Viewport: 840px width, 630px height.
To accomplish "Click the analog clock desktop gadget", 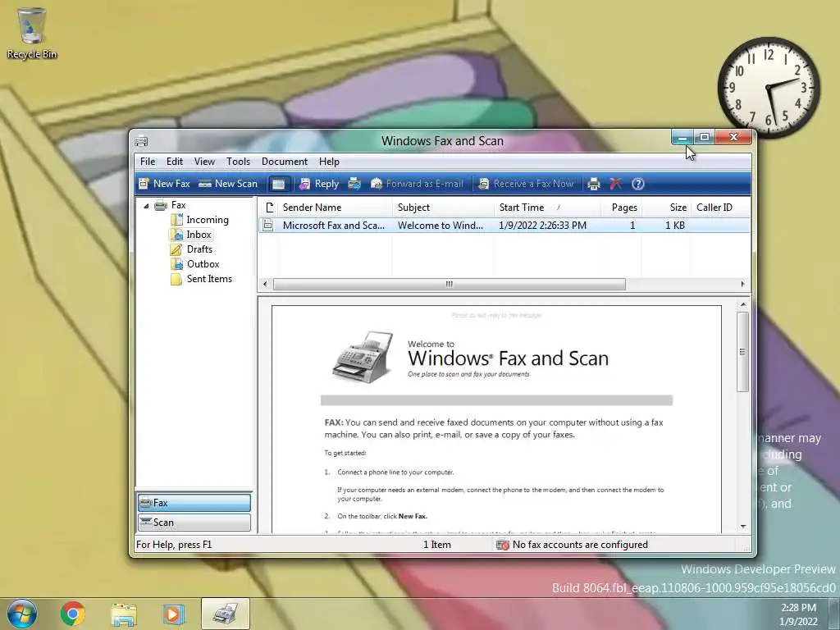I will [769, 87].
